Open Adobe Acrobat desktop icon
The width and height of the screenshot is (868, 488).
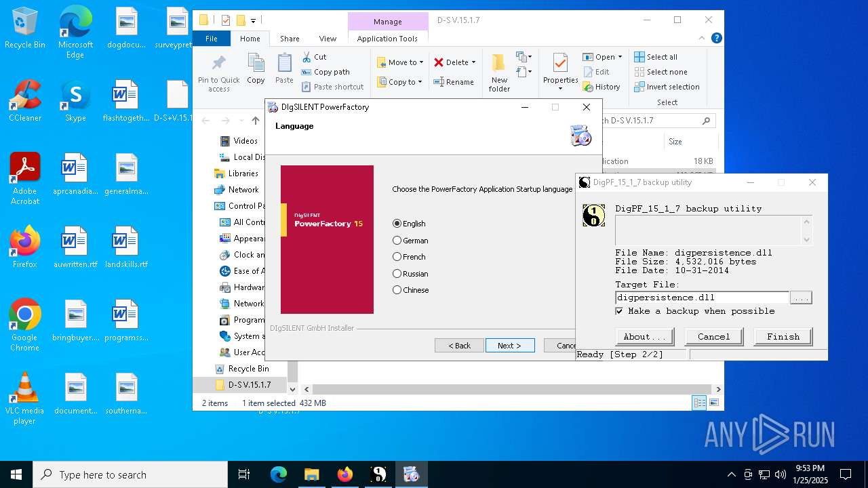25,179
